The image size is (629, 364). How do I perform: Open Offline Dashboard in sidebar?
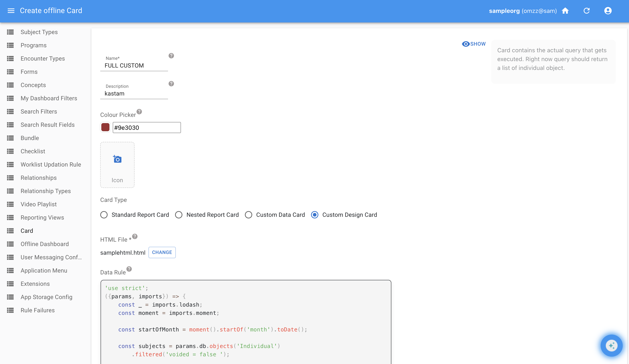pyautogui.click(x=44, y=244)
